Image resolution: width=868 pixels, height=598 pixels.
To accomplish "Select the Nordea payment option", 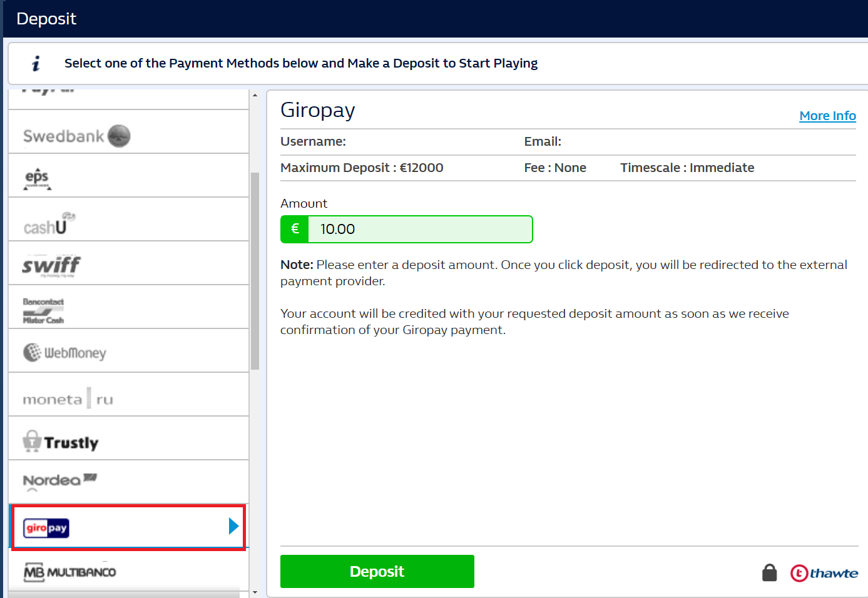I will click(128, 482).
